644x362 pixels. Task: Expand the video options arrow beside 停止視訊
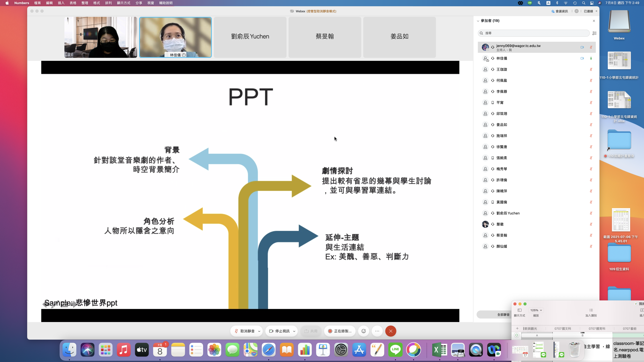point(294,331)
